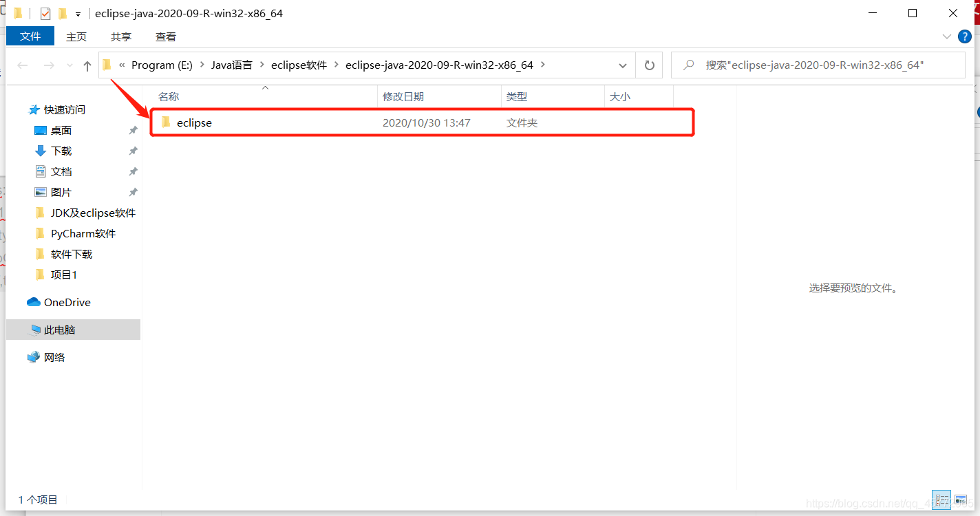Viewport: 980px width, 516px height.
Task: Open 桌面 in the navigation pane
Action: 61,130
